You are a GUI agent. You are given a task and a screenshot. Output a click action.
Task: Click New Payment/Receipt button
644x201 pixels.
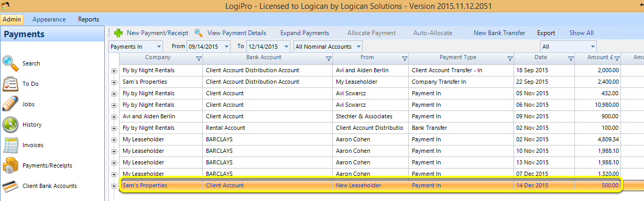click(157, 33)
